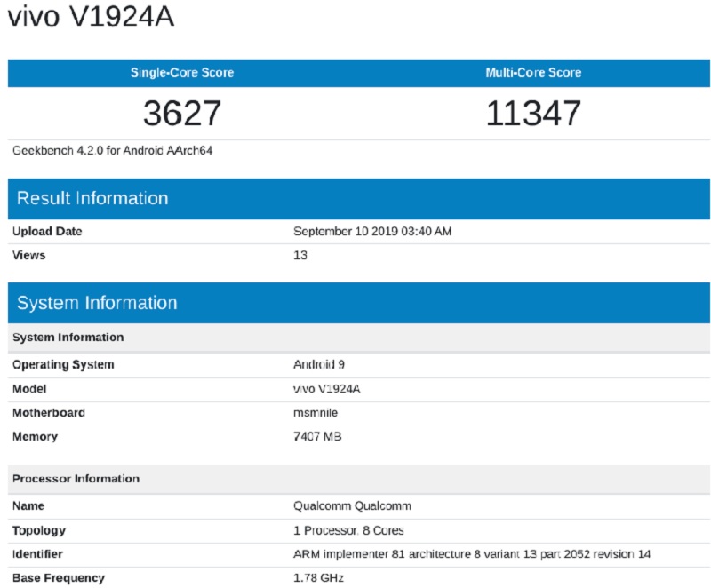Click the views count 13
The width and height of the screenshot is (711, 588).
tap(300, 256)
